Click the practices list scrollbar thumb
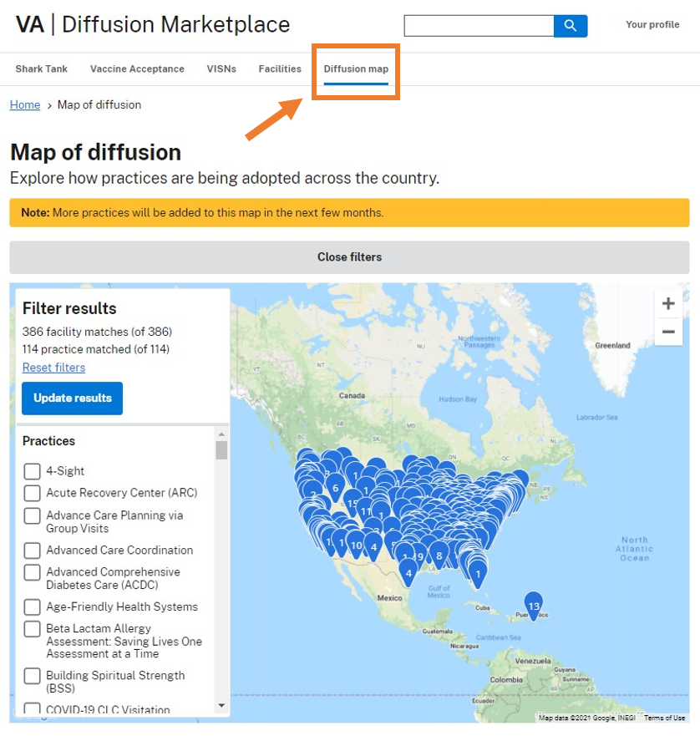 coord(221,450)
